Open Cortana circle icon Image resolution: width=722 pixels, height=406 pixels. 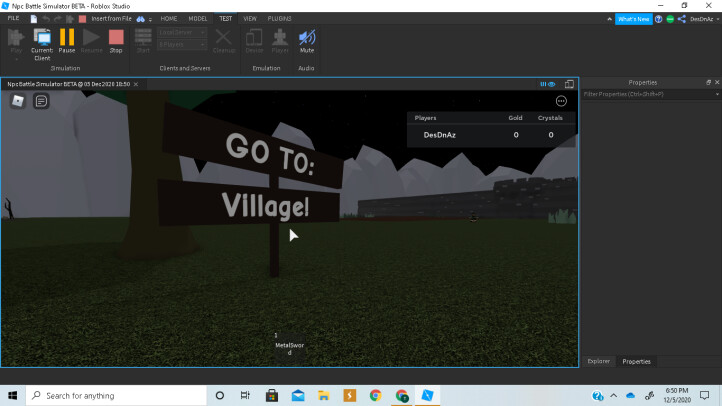click(220, 395)
